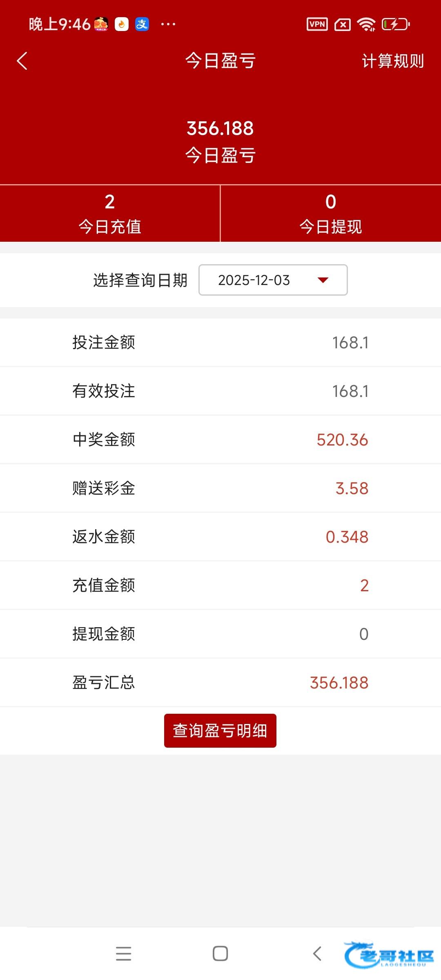Tap the 返水金额 rebate row
Image resolution: width=441 pixels, height=980 pixels.
coord(220,537)
